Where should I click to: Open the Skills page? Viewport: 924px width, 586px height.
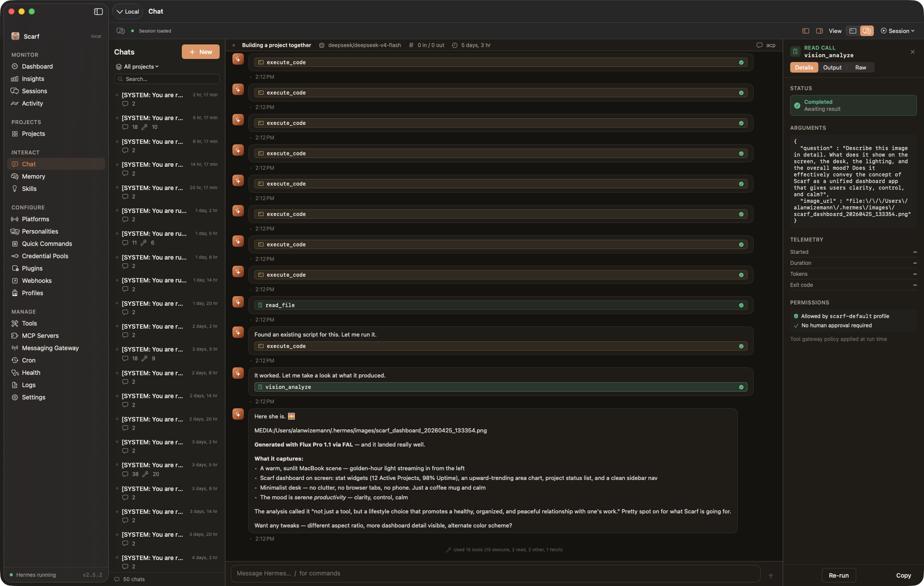pos(29,189)
